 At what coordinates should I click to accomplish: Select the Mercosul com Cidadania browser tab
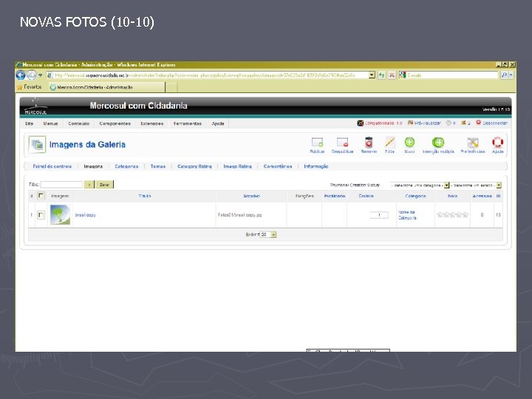click(x=106, y=87)
